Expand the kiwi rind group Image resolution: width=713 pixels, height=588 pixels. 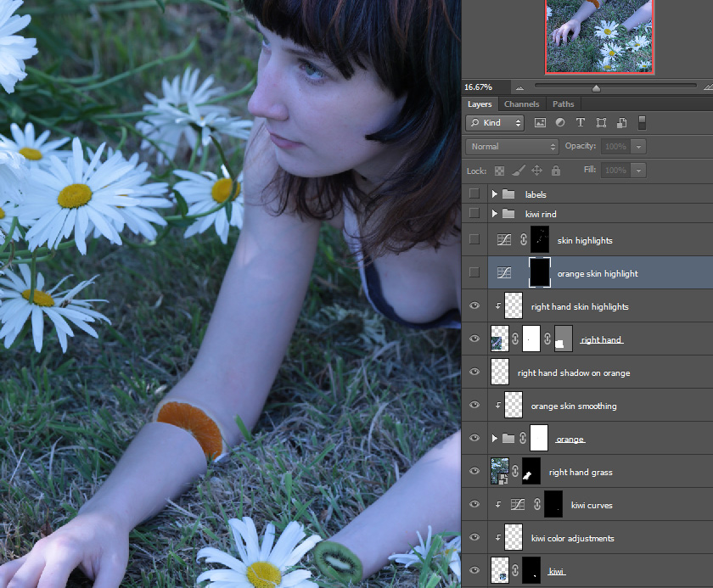point(494,214)
